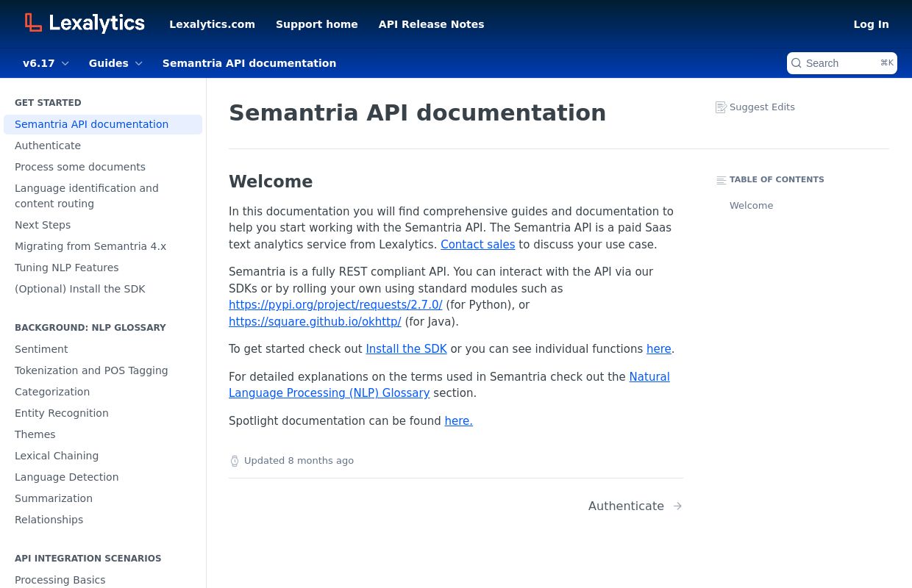Open the square.github.io okhttp link
This screenshot has height=588, width=912.
[315, 321]
